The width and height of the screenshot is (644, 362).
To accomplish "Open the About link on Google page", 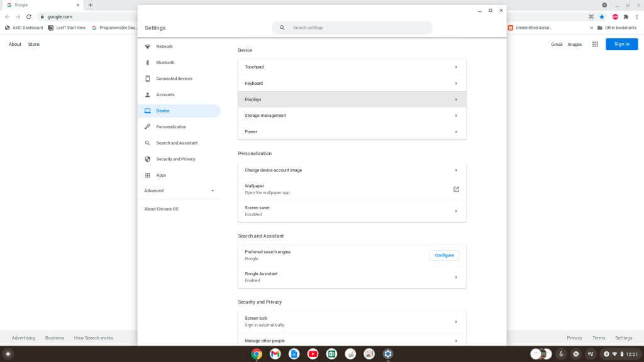I will (15, 45).
